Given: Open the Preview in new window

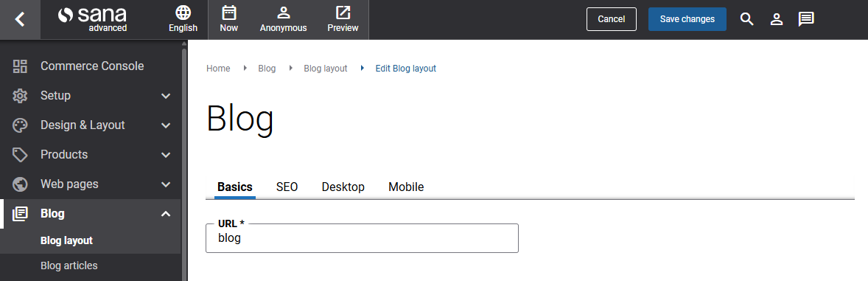Looking at the screenshot, I should [x=343, y=19].
